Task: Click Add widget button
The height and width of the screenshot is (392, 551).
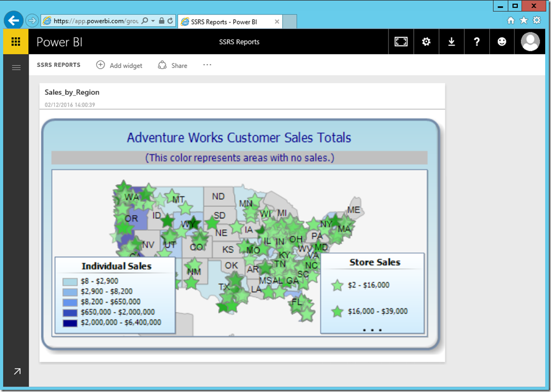Action: (120, 65)
